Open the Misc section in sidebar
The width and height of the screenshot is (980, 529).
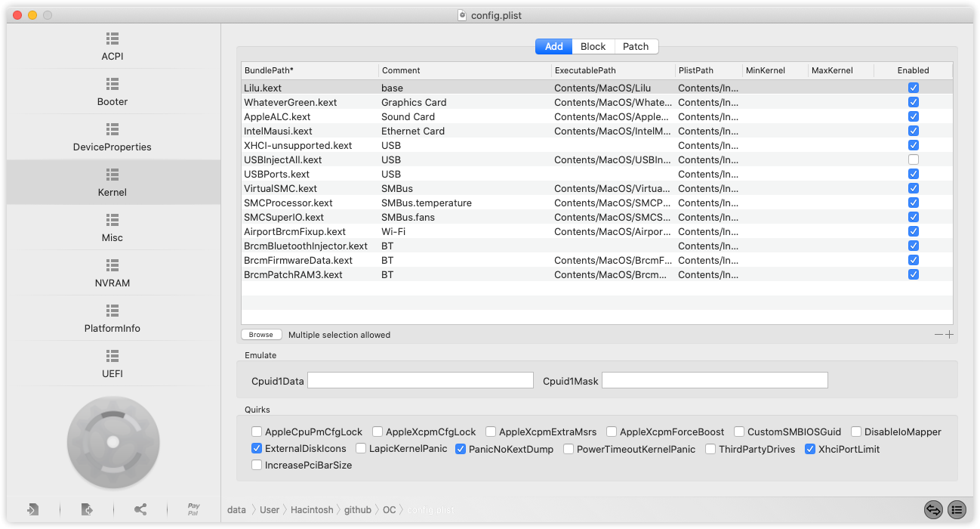(x=113, y=228)
